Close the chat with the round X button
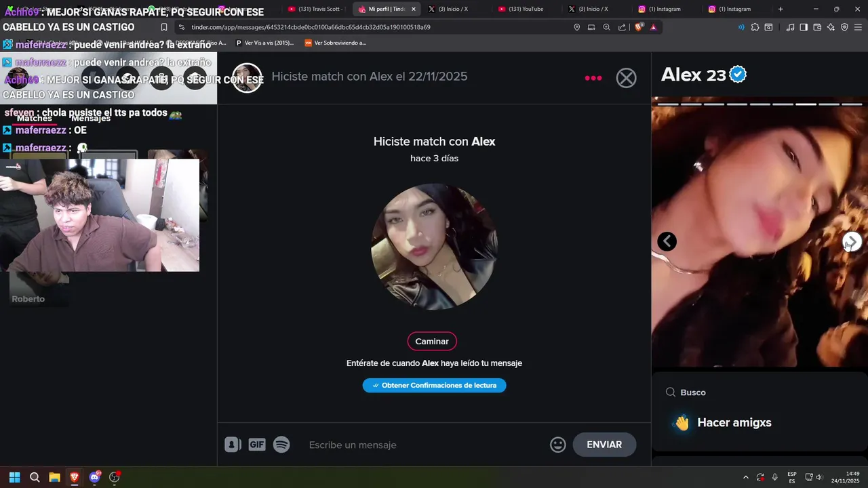This screenshot has height=488, width=868. (x=626, y=78)
